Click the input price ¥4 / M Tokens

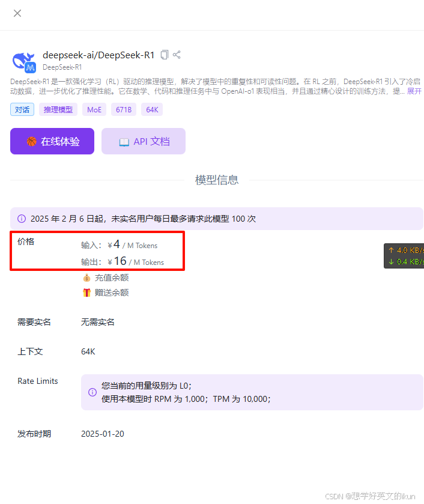tap(133, 244)
